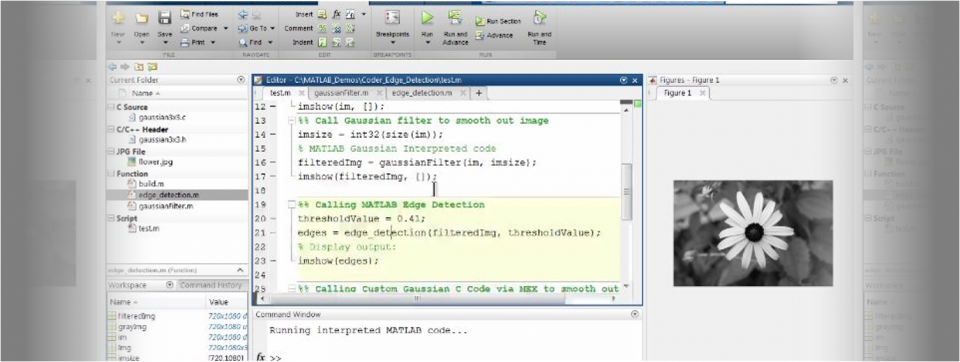Click the navigate forward arrow icon
This screenshot has height=362, width=960.
(257, 15)
